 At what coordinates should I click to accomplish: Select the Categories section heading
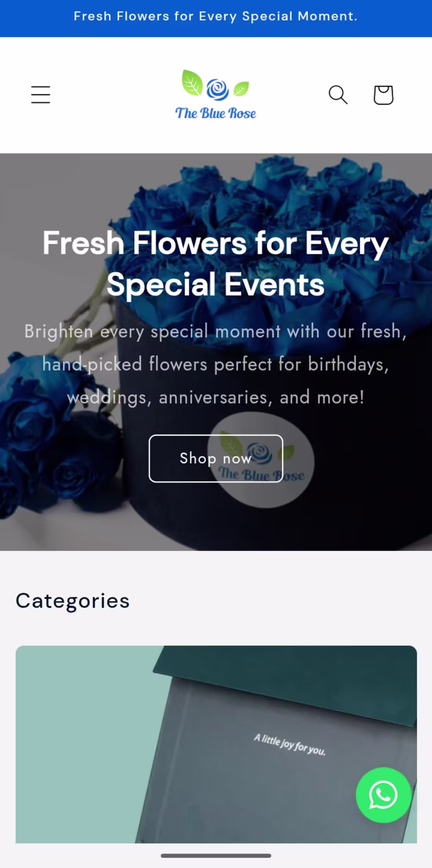[72, 601]
